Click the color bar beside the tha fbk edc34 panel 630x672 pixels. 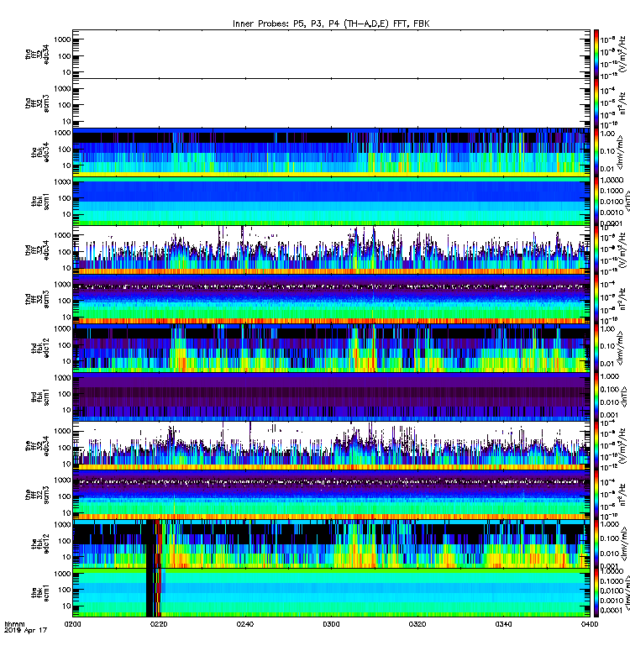pos(596,152)
